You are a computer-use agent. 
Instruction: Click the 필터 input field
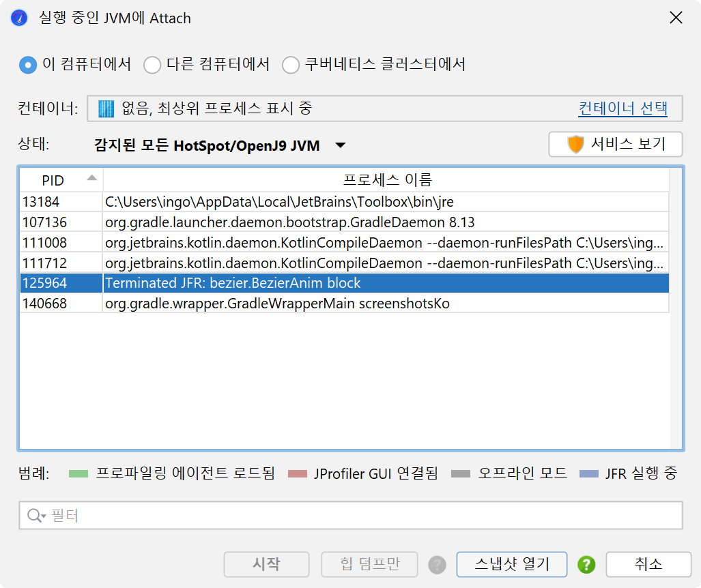(x=351, y=516)
